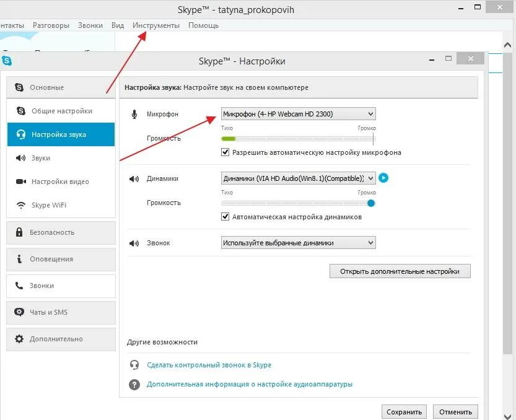Click the gear icon beside Дополнительно
This screenshot has width=516, height=420.
(x=19, y=339)
